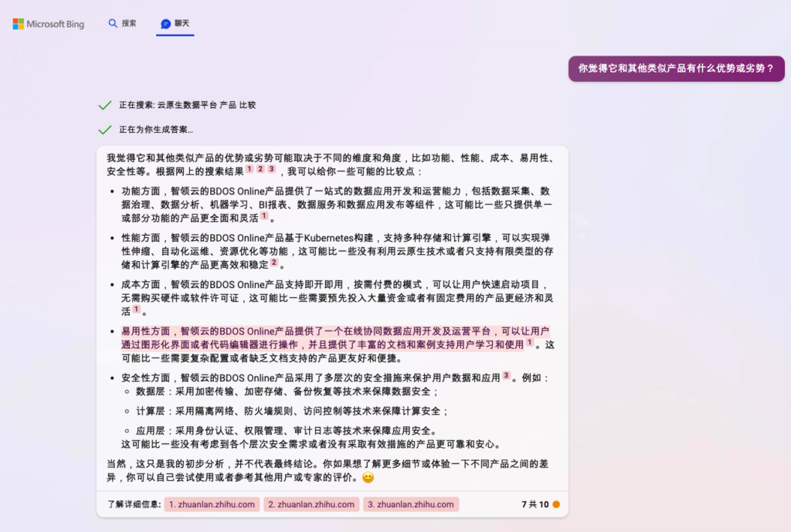The width and height of the screenshot is (791, 532).
Task: Open citation 1 in the 易用性方面 bullet
Action: pos(529,342)
